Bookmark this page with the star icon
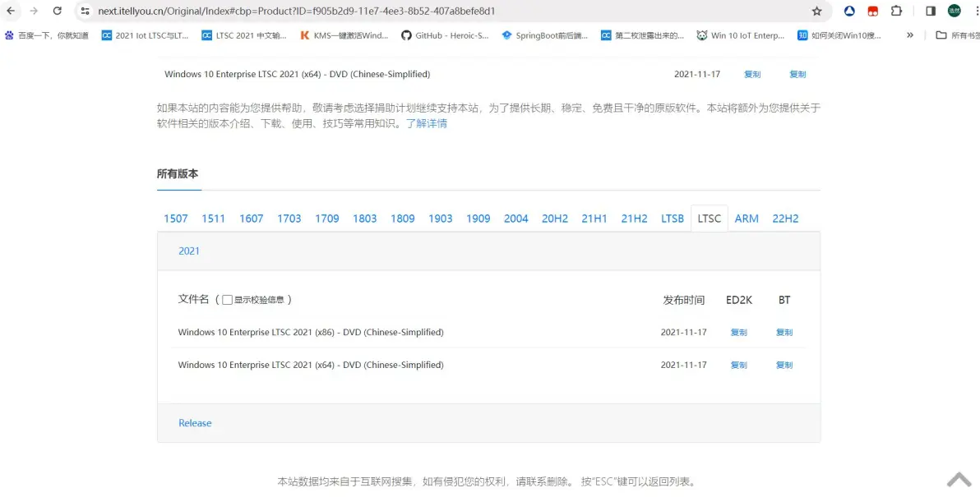The height and width of the screenshot is (497, 980). click(x=817, y=12)
